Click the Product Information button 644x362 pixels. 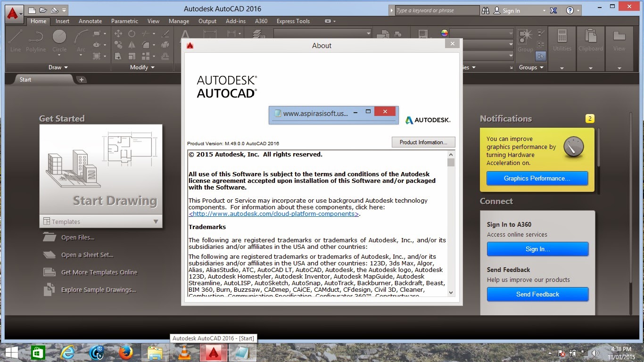(423, 142)
